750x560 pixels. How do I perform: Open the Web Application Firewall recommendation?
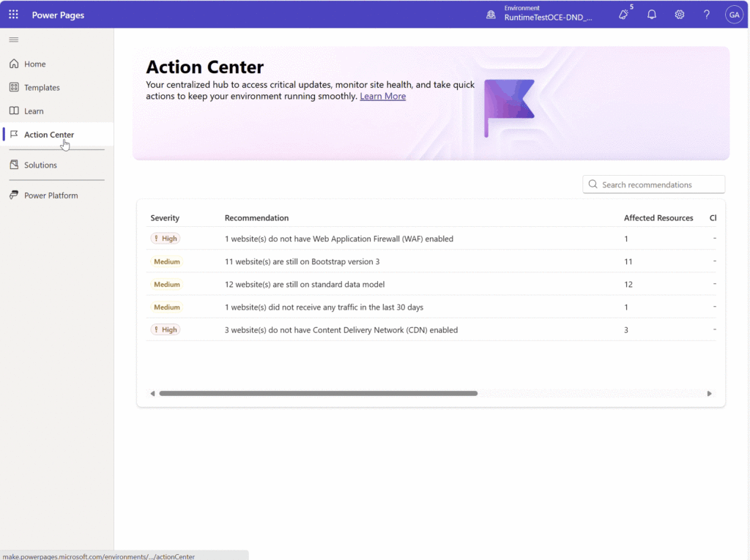[338, 239]
